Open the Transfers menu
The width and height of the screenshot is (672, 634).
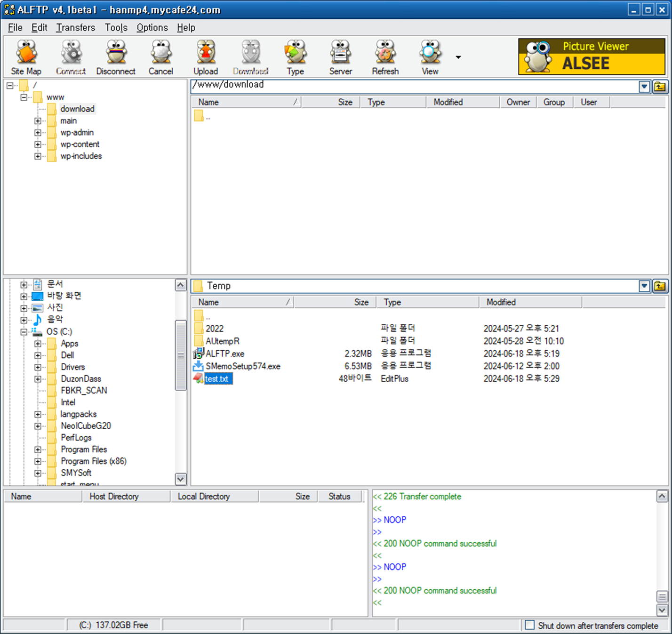[75, 27]
